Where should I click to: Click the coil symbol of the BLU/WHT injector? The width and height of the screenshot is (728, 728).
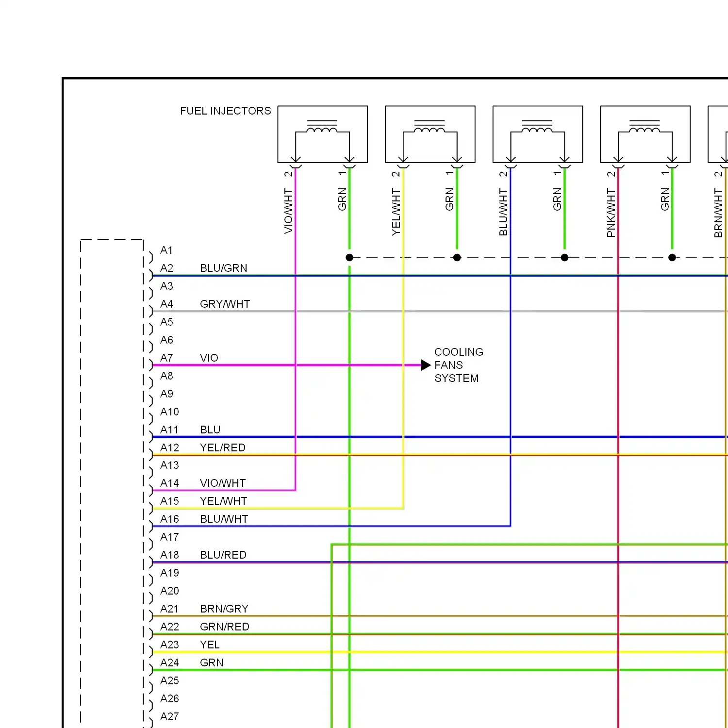pos(537,127)
